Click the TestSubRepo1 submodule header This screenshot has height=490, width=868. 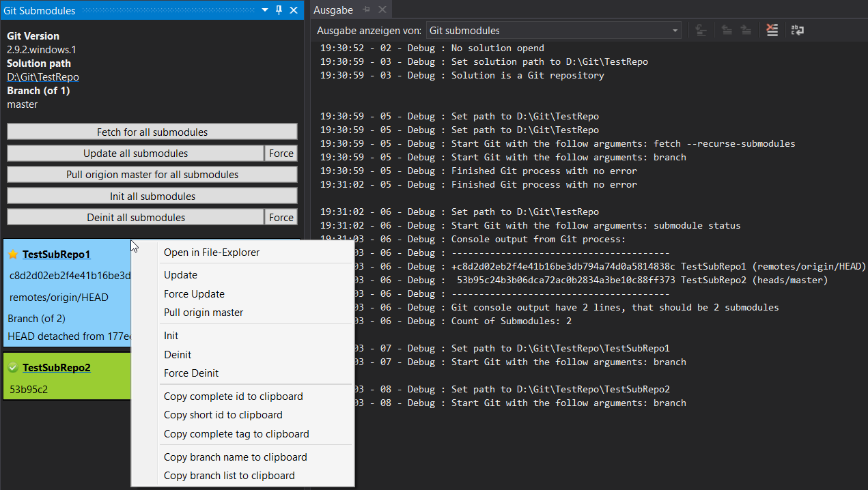point(57,254)
